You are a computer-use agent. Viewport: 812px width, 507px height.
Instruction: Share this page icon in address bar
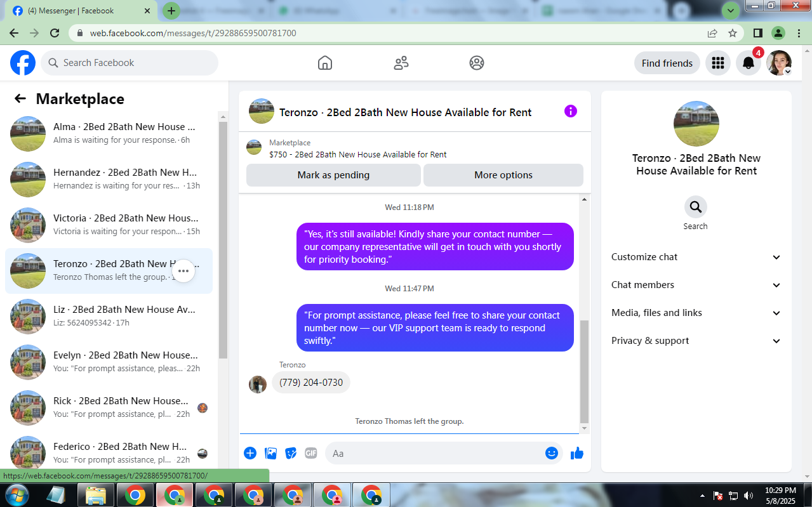click(712, 33)
